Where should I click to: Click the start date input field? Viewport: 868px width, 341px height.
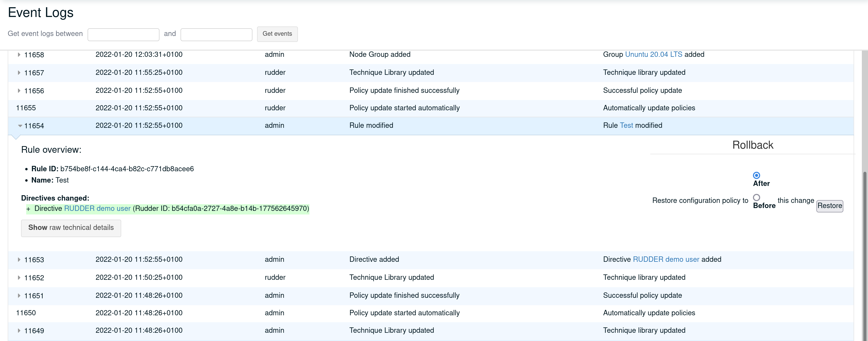point(123,34)
